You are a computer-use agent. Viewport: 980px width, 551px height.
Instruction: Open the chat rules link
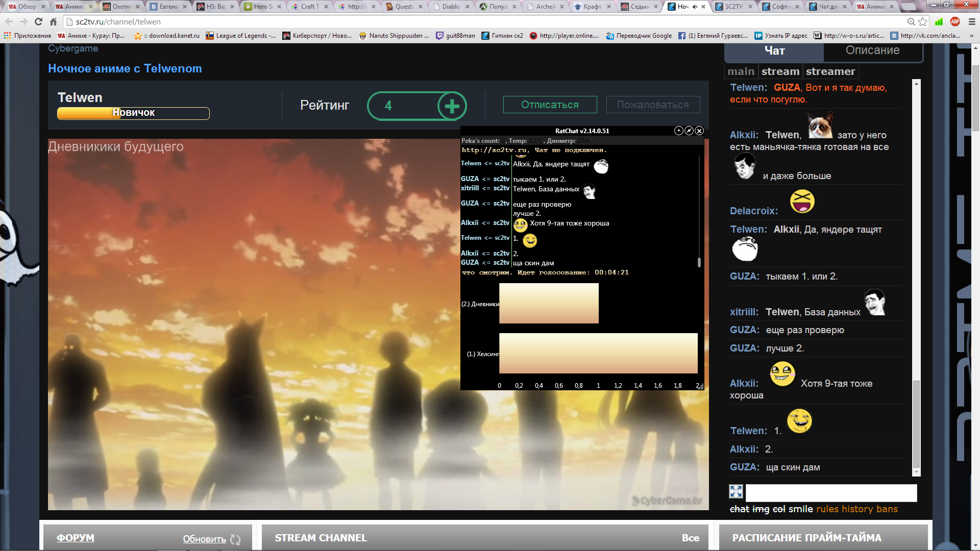827,509
